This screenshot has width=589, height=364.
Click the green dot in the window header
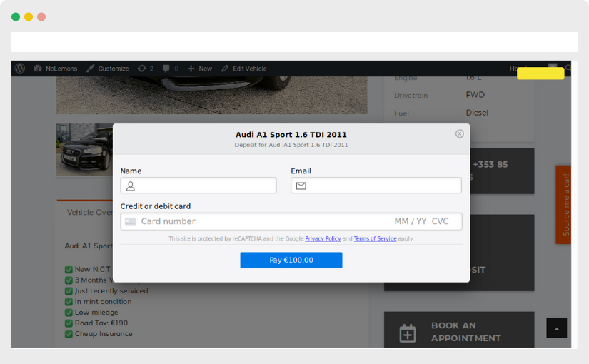tap(16, 16)
